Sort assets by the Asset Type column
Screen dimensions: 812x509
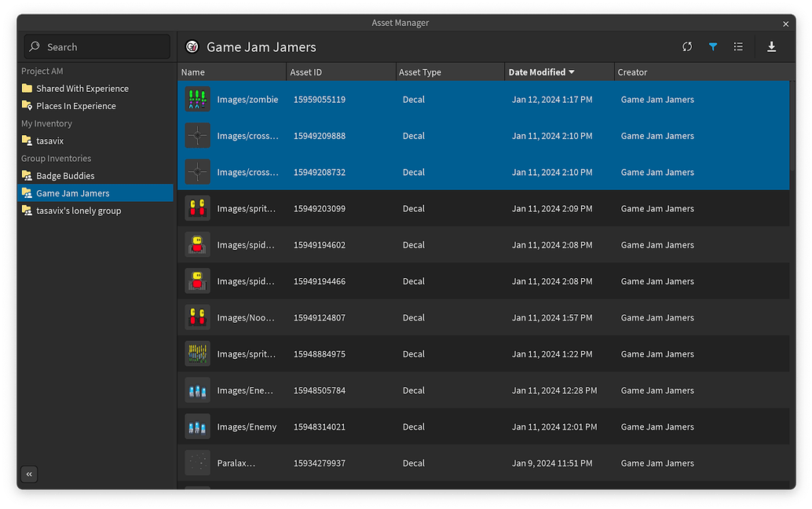click(416, 71)
